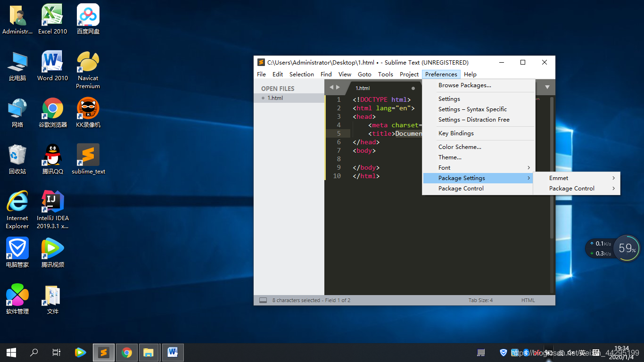Launch the IntelliJ IDEA desktop shortcut
Screen dimensions: 644x362
[52, 210]
